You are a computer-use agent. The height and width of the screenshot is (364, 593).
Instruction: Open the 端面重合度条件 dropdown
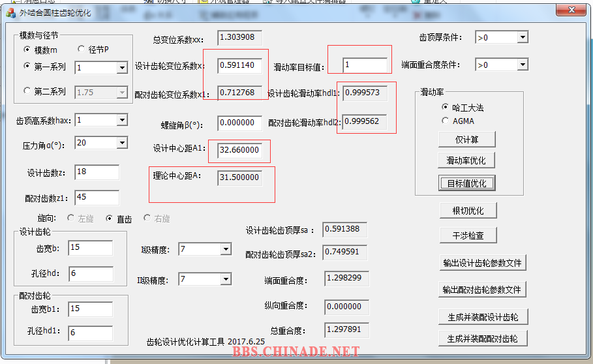(x=523, y=65)
